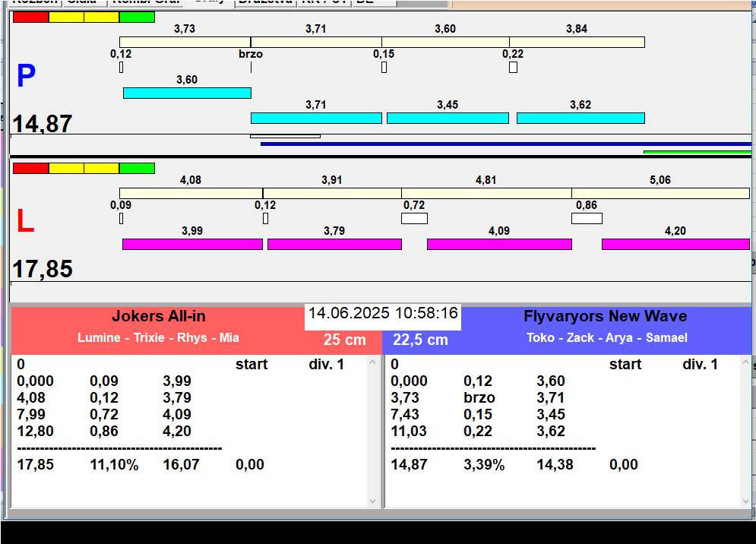Click the date and time display
The width and height of the screenshot is (756, 544).
[383, 313]
